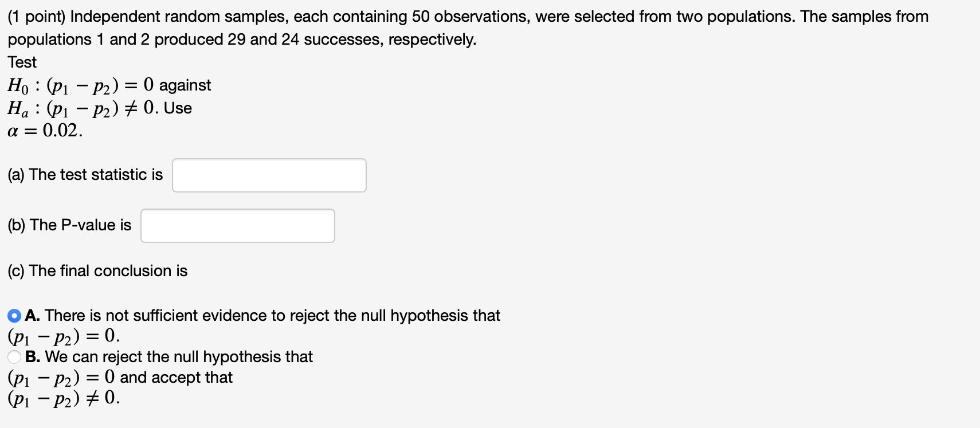Click the word 'against' after H0
Viewport: 980px width, 428px height.
coord(185,85)
